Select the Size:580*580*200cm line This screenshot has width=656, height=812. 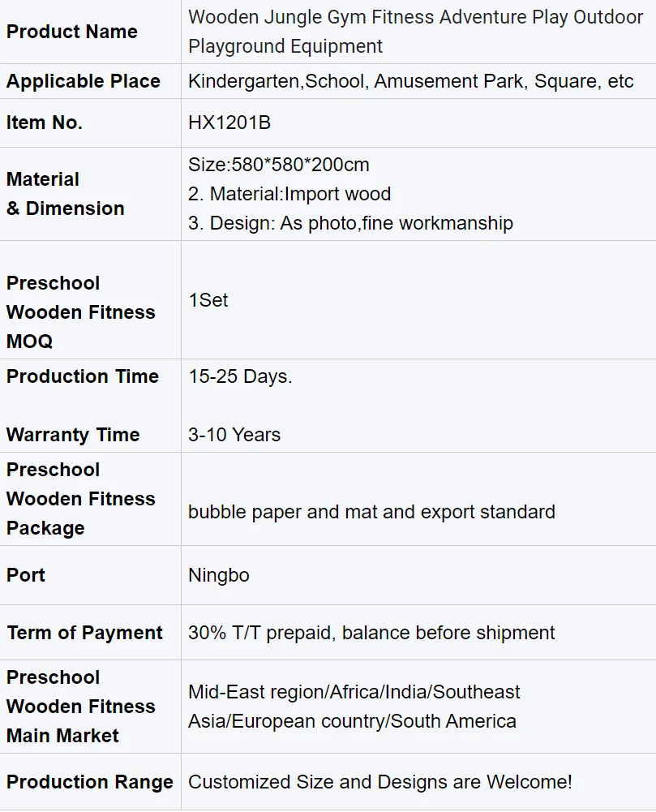279,165
